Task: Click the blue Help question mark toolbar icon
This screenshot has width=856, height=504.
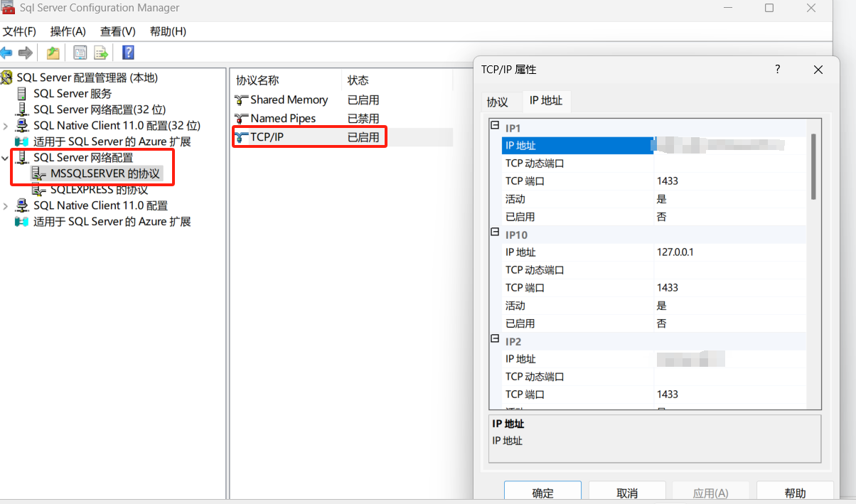Action: [128, 53]
